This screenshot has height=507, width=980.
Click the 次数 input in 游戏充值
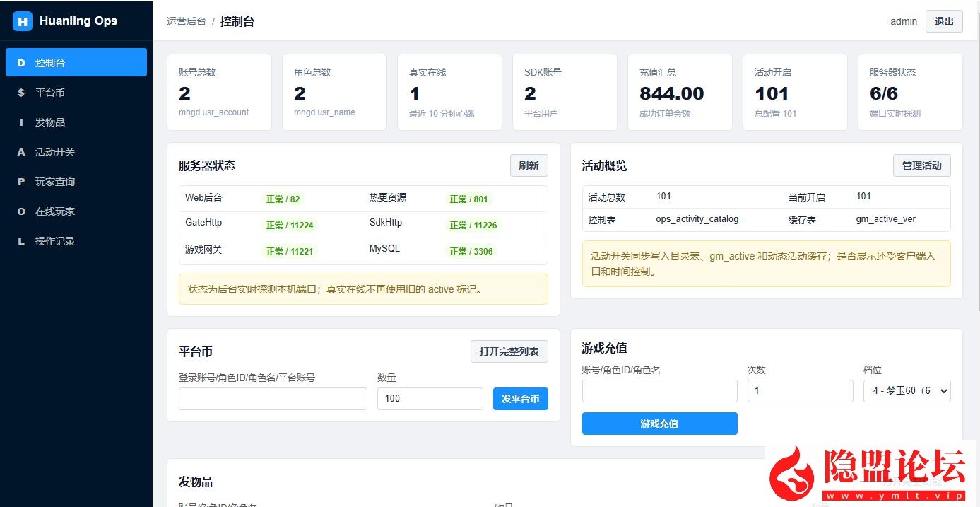pyautogui.click(x=800, y=391)
